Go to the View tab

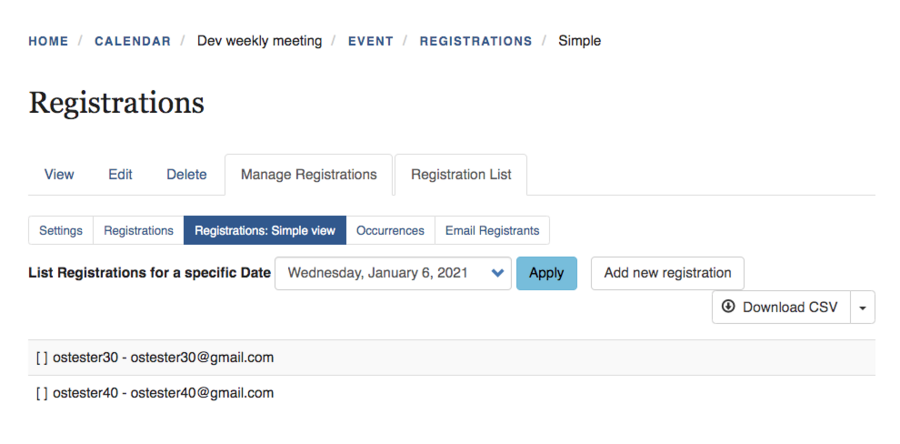click(x=59, y=174)
